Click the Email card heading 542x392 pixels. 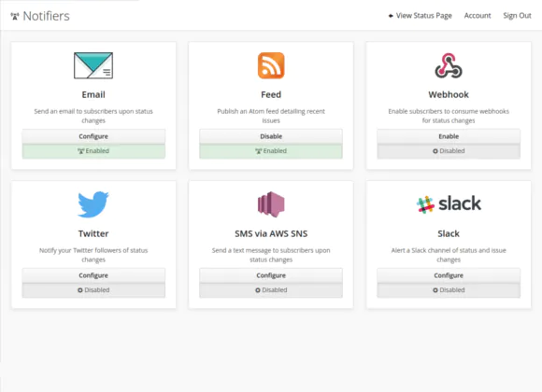point(93,94)
